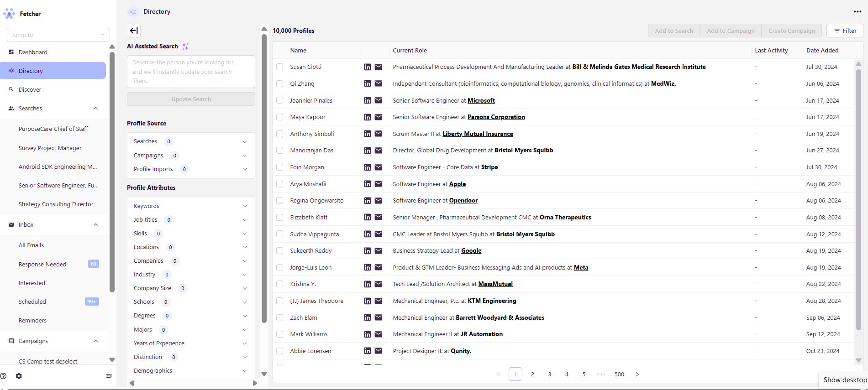This screenshot has height=390, width=868.
Task: Open Susan Ciotti's LinkedIn profile icon
Action: click(367, 67)
